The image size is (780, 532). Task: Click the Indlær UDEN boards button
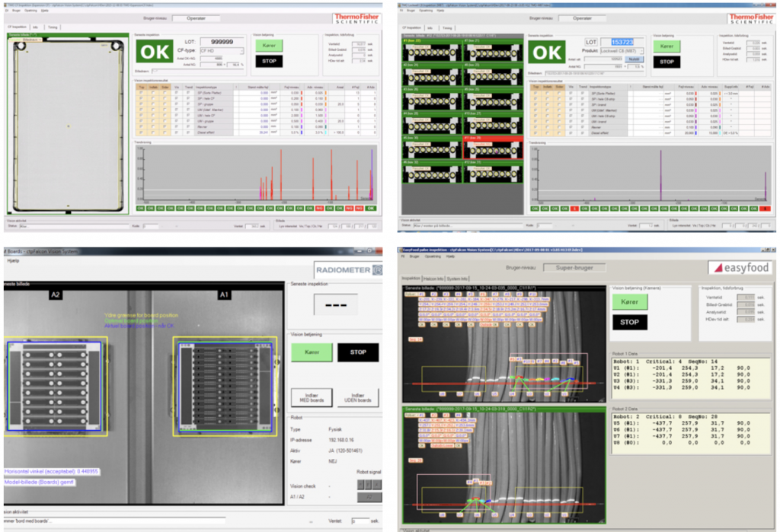point(358,398)
